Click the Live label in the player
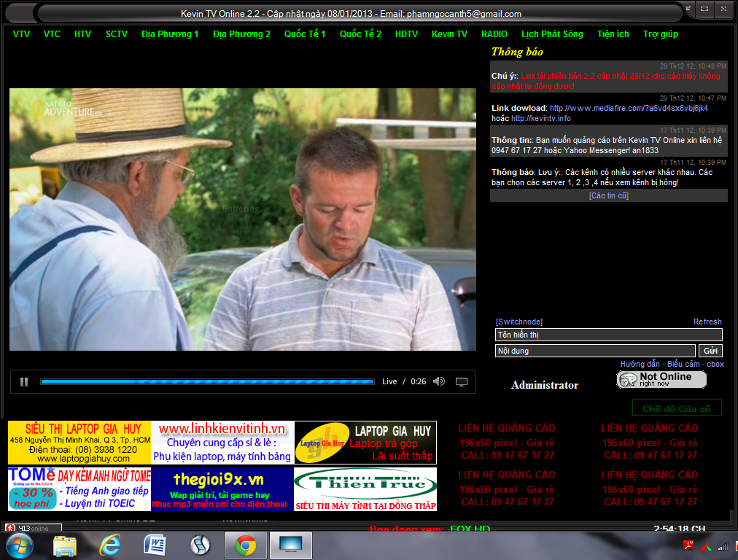 [389, 381]
